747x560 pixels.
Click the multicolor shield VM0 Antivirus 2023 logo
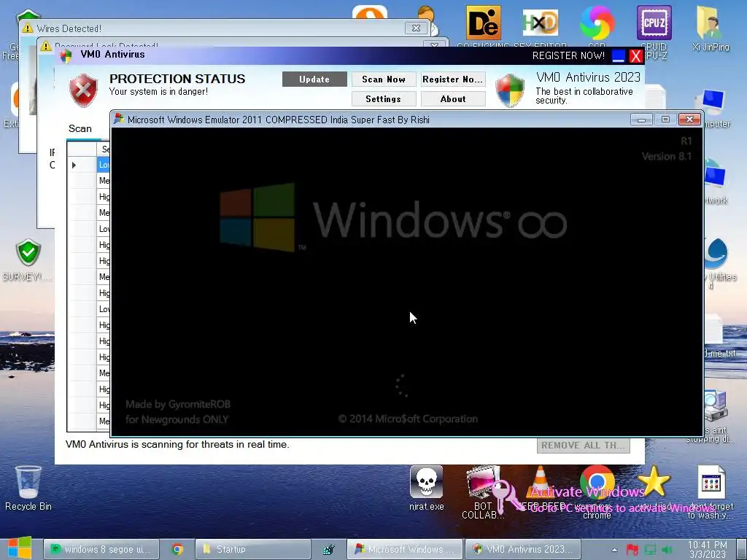click(510, 90)
